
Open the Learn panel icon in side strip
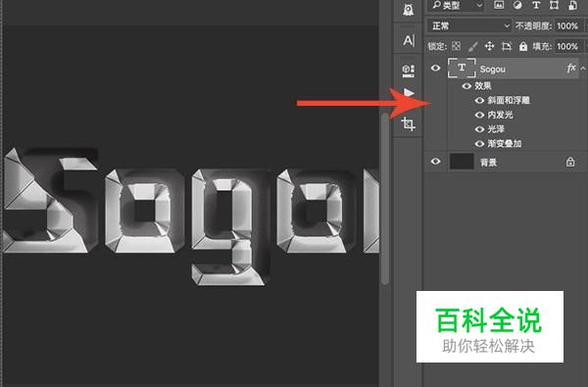408,9
